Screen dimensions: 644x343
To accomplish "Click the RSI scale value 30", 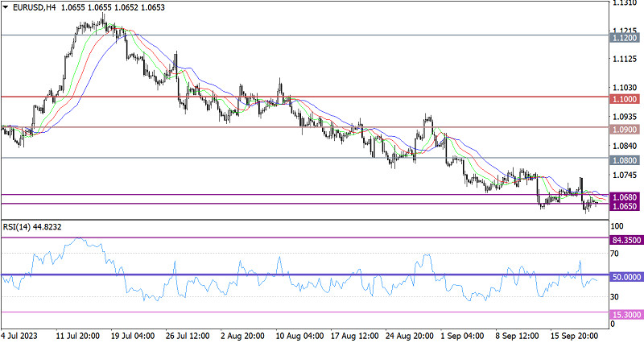I will pyautogui.click(x=614, y=296).
